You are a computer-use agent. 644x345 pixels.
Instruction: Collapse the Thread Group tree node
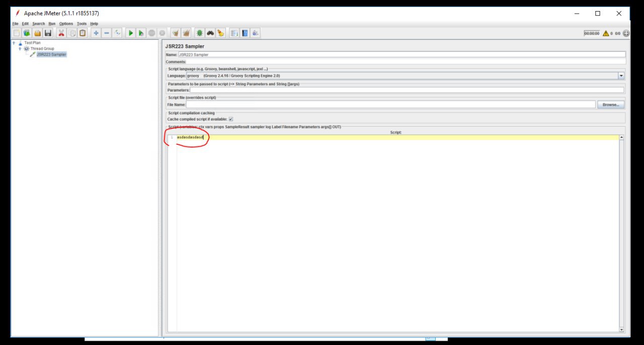point(20,49)
